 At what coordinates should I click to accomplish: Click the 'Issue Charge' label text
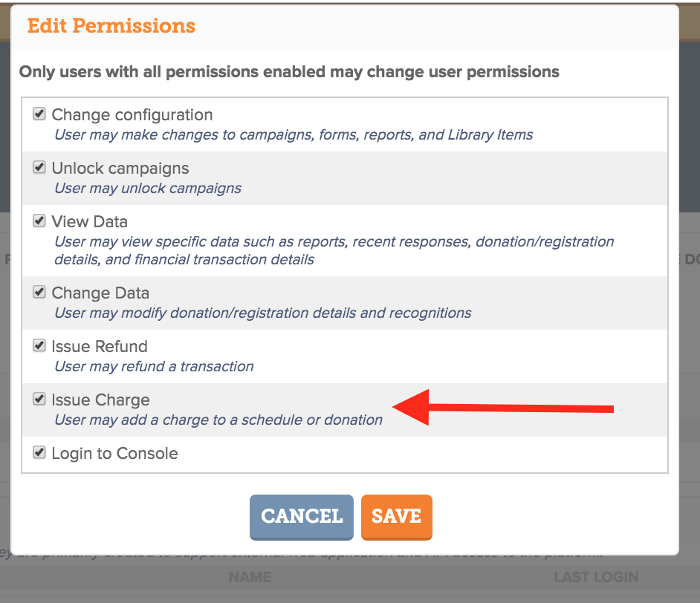[100, 400]
